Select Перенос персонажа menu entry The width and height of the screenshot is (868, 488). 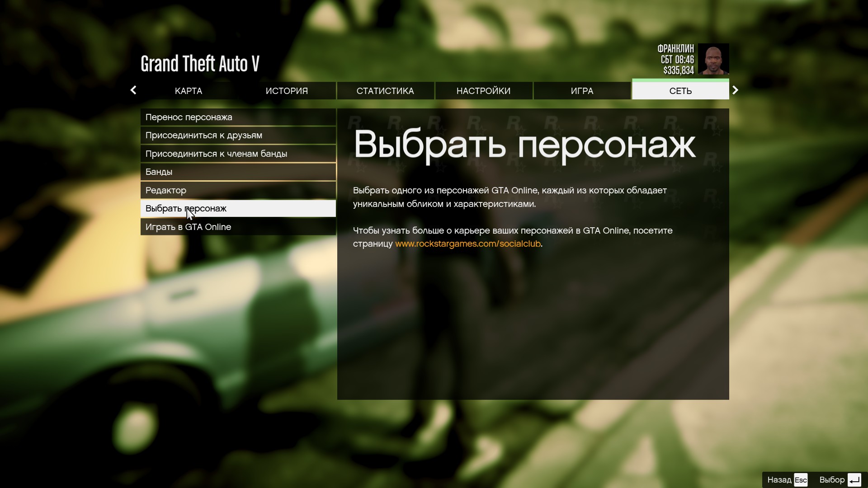coord(238,117)
